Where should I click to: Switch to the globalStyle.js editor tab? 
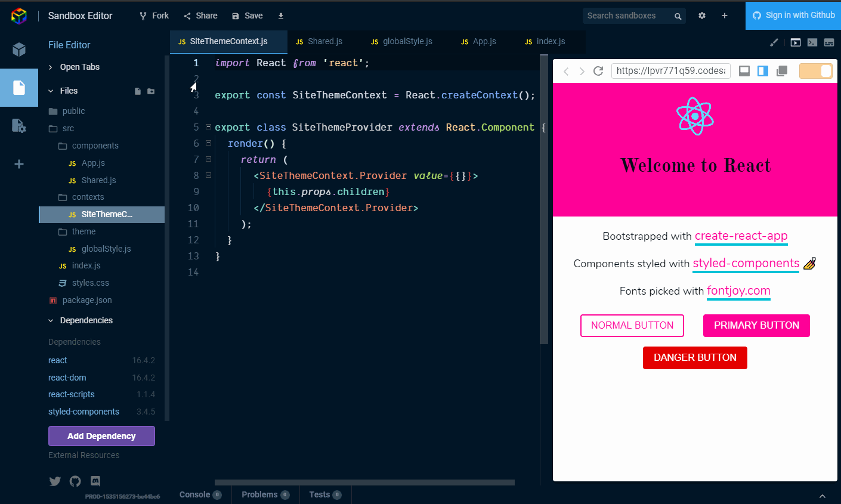coord(401,42)
